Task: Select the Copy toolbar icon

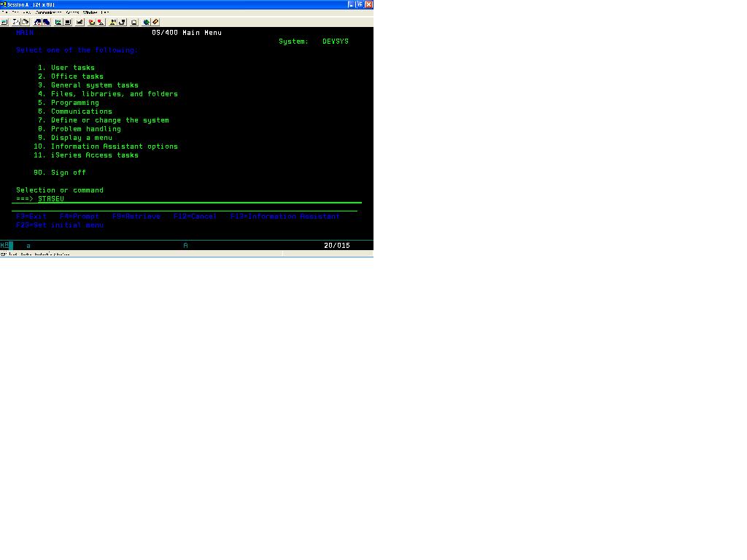Action: coord(15,22)
